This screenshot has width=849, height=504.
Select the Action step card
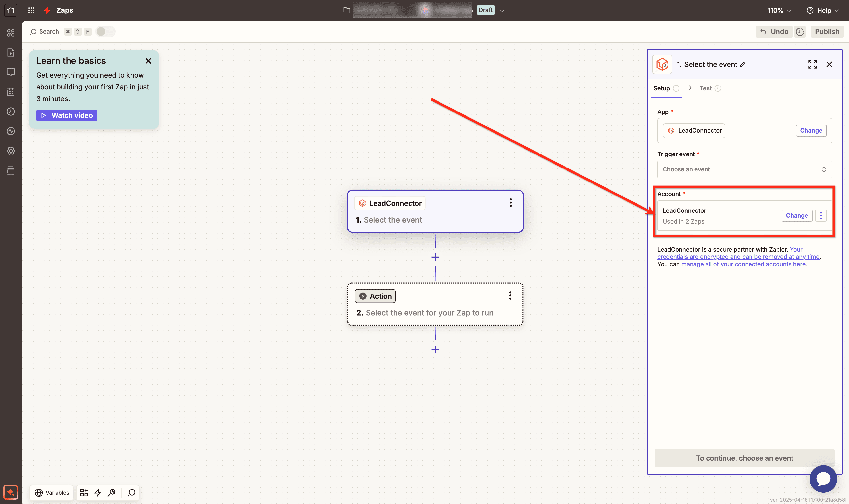tap(435, 304)
